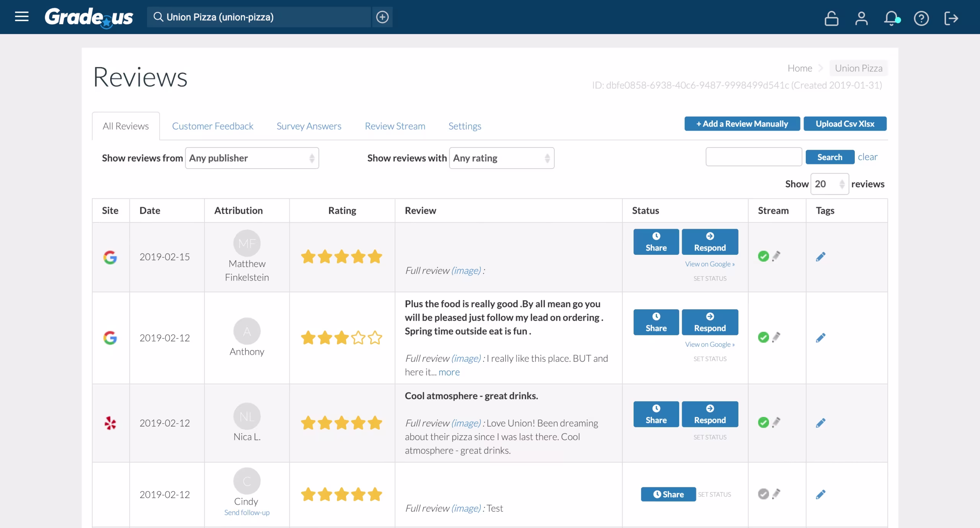This screenshot has width=980, height=528.
Task: Log out using the exit icon
Action: [x=952, y=18]
